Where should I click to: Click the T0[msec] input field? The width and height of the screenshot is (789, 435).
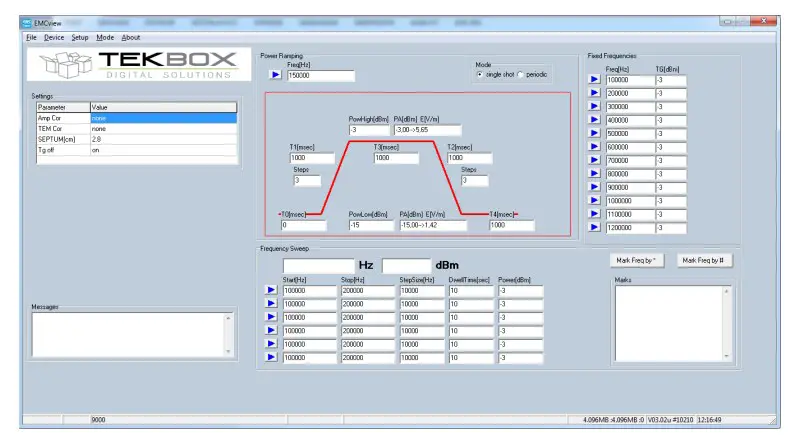303,225
